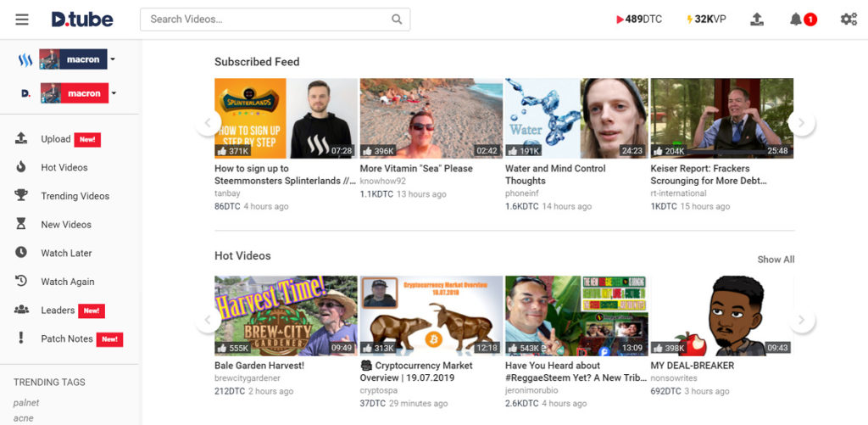The width and height of the screenshot is (868, 425).
Task: Click the New Videos hourglass icon
Action: coord(21,224)
